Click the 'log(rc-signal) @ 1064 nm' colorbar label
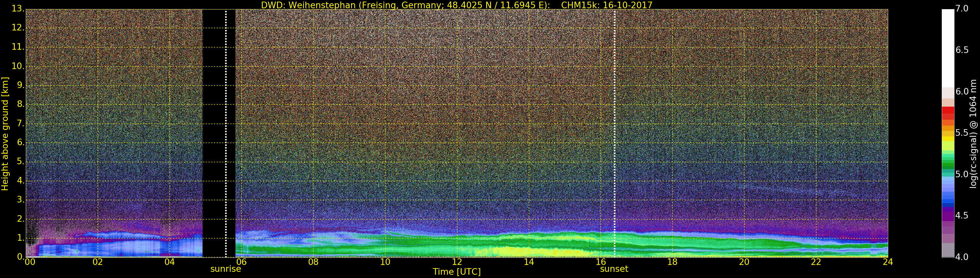The height and width of the screenshot is (278, 980). pos(973,133)
